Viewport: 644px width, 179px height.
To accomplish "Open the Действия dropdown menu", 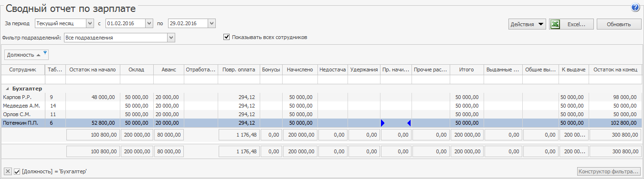I will point(527,24).
